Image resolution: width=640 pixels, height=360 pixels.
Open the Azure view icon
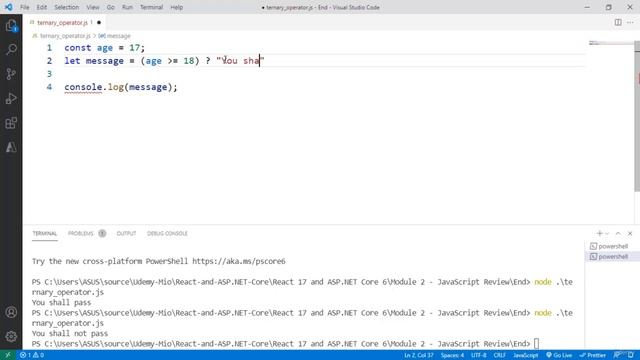[11, 147]
